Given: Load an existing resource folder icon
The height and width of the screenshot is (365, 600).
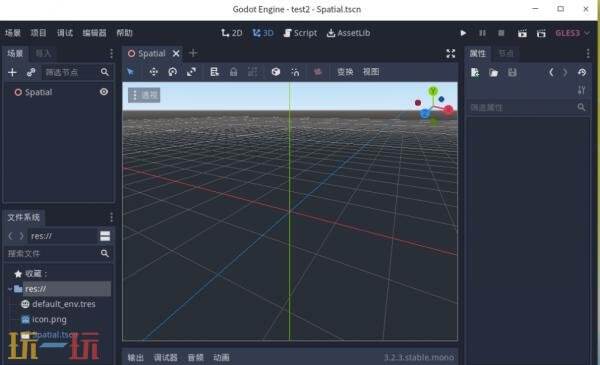Looking at the screenshot, I should tap(494, 72).
